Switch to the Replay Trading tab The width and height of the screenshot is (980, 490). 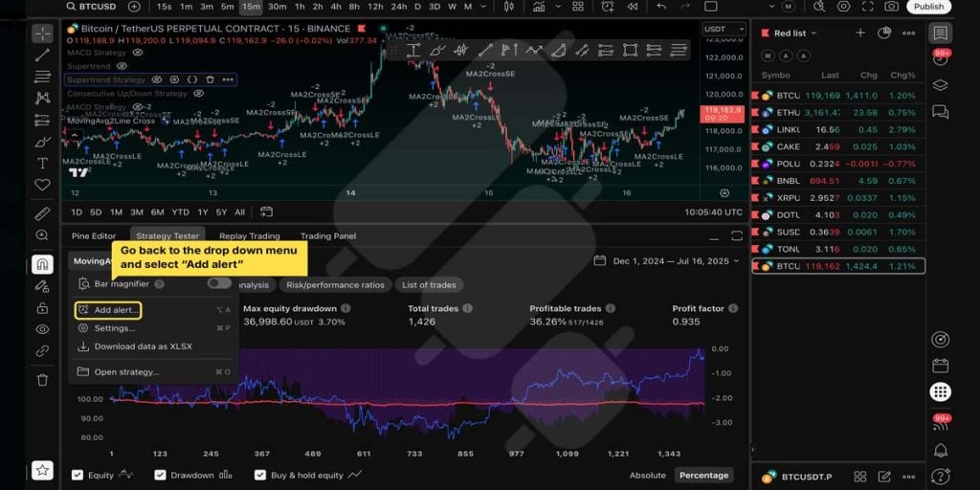pos(250,235)
